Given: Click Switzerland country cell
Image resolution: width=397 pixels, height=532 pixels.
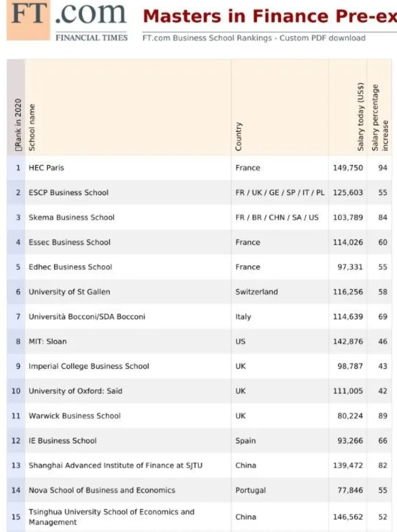Looking at the screenshot, I should click(x=256, y=292).
